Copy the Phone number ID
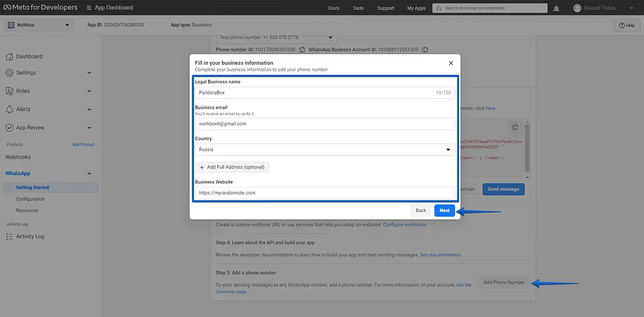Screen dimensions: 644x317 pyautogui.click(x=302, y=49)
